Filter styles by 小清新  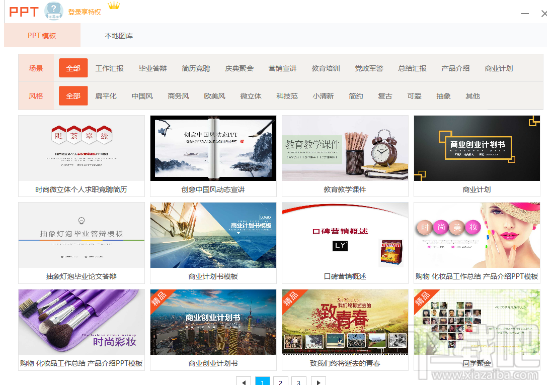[323, 96]
